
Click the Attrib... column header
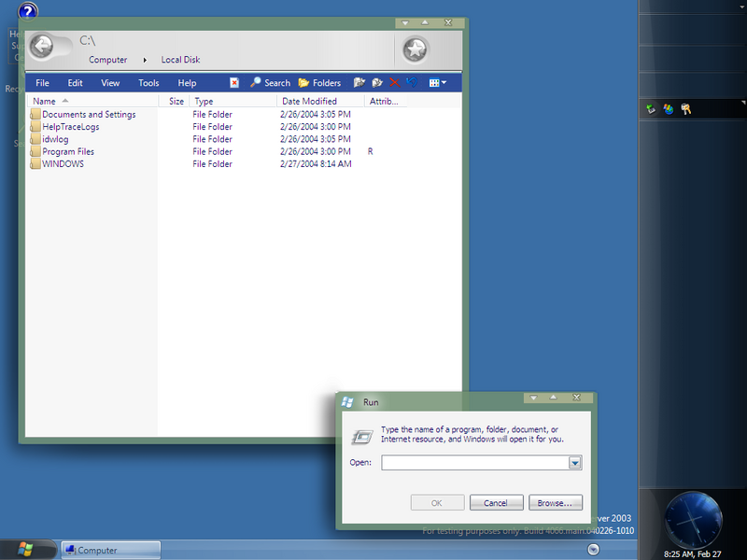click(386, 101)
